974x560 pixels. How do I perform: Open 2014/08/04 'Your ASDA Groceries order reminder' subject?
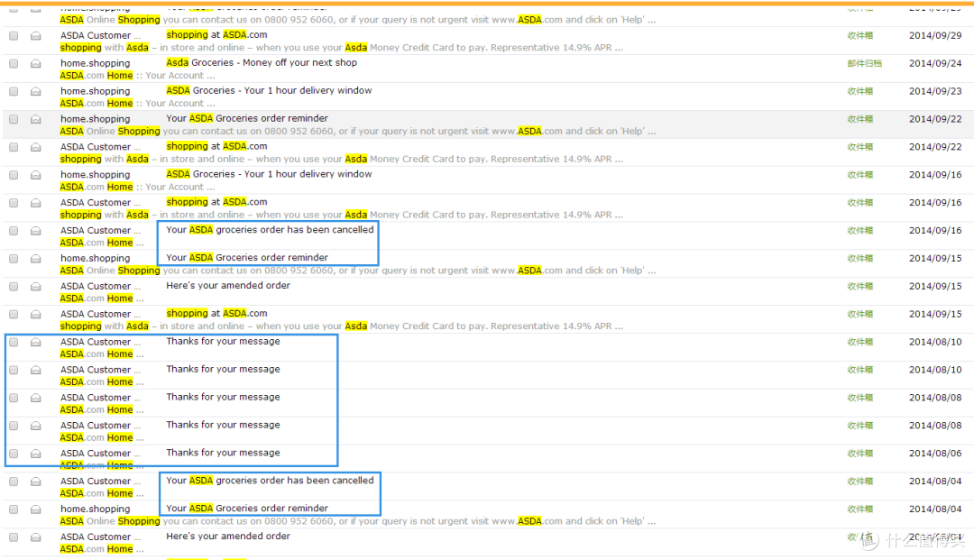(247, 509)
